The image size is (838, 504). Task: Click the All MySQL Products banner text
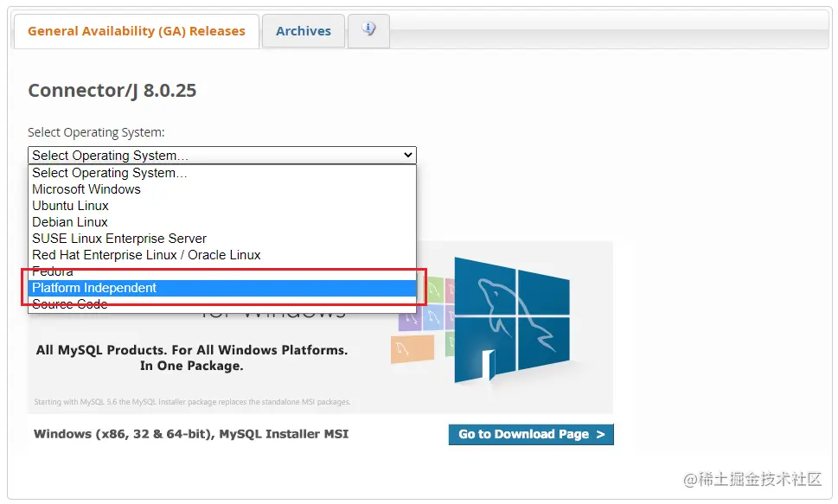coord(191,358)
